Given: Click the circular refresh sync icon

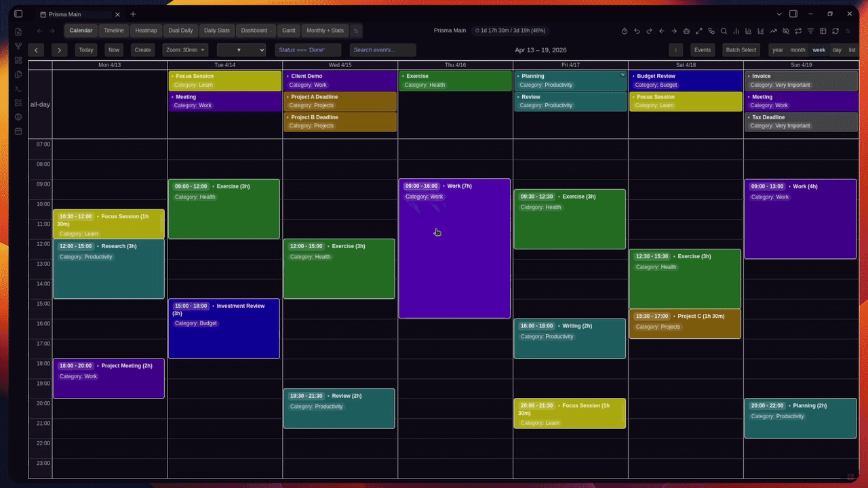Looking at the screenshot, I should 835,31.
